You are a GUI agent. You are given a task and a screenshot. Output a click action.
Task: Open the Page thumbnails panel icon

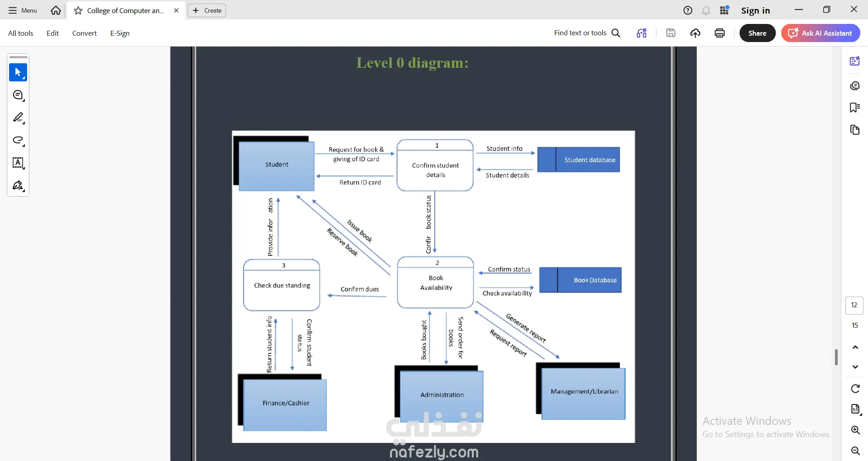[854, 130]
